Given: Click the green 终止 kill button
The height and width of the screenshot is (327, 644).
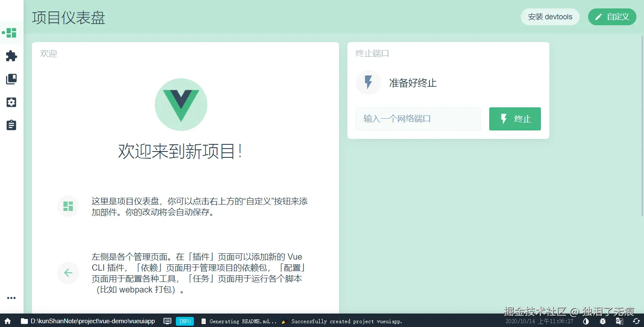Looking at the screenshot, I should tap(515, 119).
